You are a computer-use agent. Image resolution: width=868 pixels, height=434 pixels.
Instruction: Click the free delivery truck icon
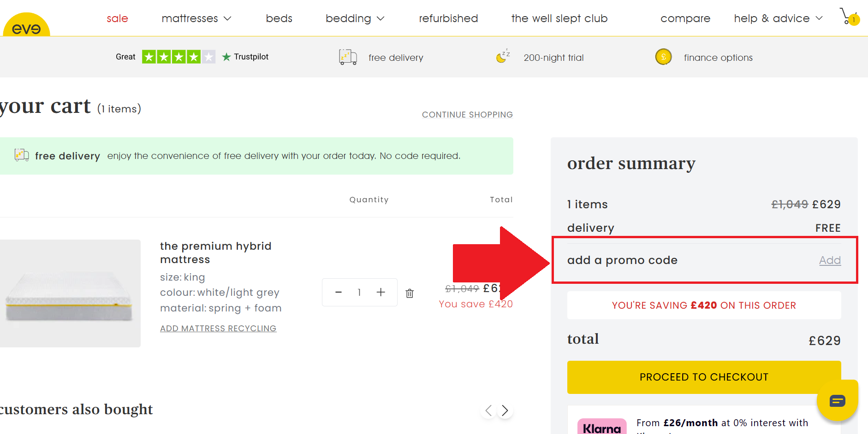pyautogui.click(x=348, y=57)
